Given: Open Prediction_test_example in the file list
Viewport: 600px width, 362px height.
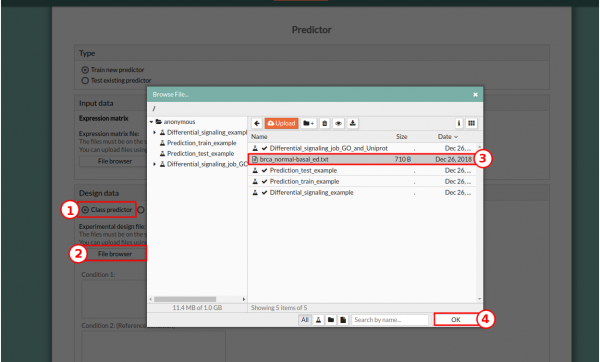Looking at the screenshot, I should 362,170.
